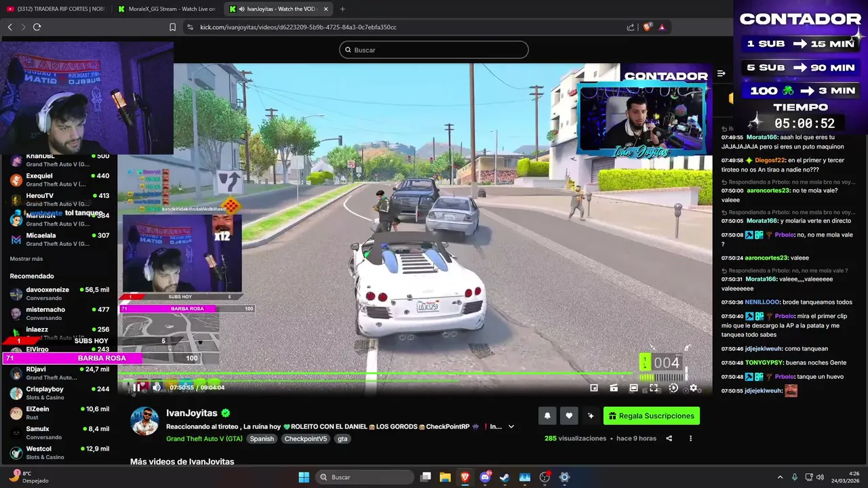Open Discord from taskbar
Screen dimensions: 868x488
485,477
